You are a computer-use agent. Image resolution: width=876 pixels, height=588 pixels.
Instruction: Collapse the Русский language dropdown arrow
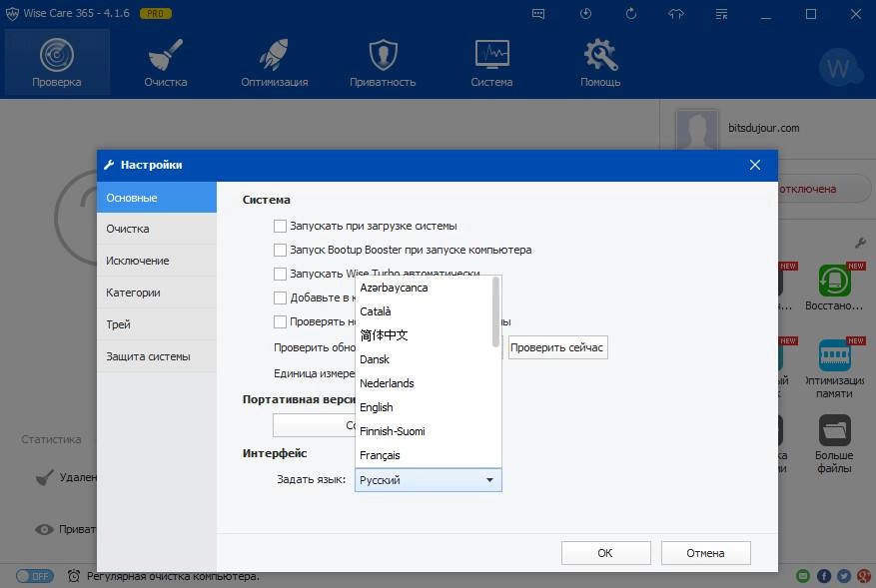point(489,480)
